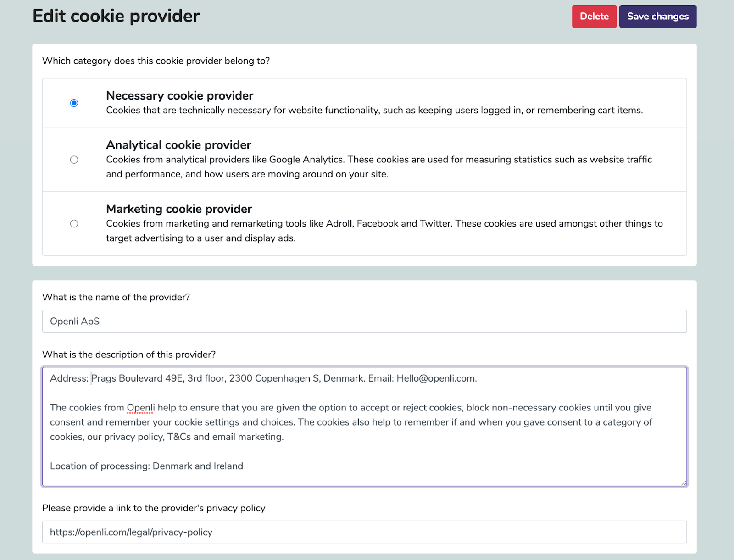Click inside the provider description text area
This screenshot has height=560, width=734.
(364, 427)
